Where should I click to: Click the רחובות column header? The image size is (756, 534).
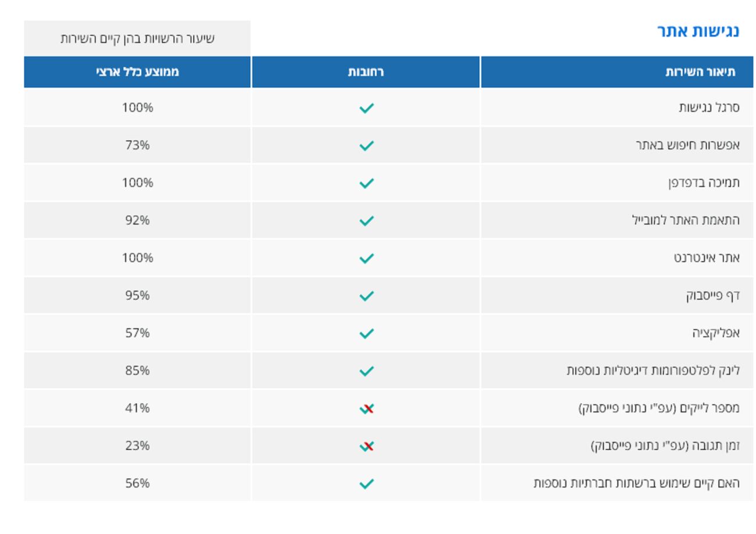pos(366,72)
